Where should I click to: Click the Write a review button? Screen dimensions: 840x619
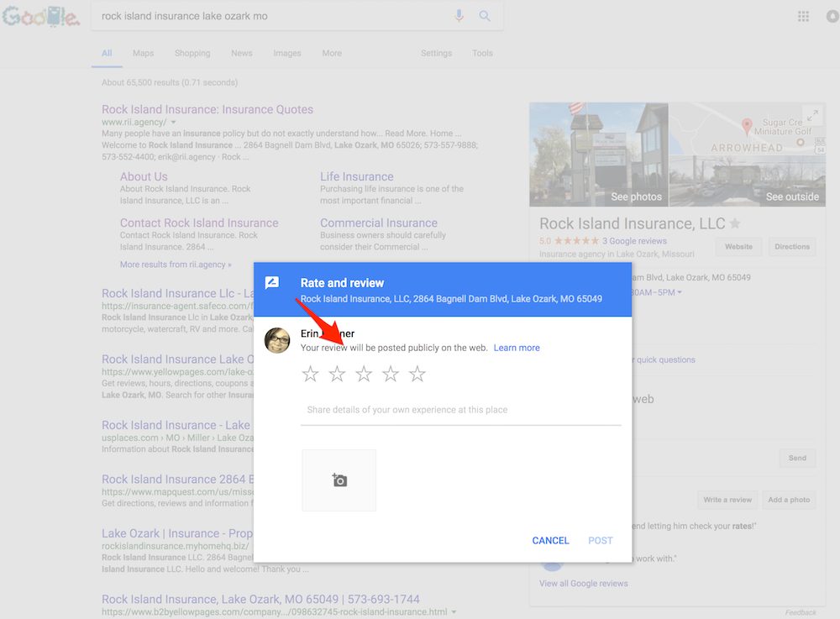tap(727, 500)
